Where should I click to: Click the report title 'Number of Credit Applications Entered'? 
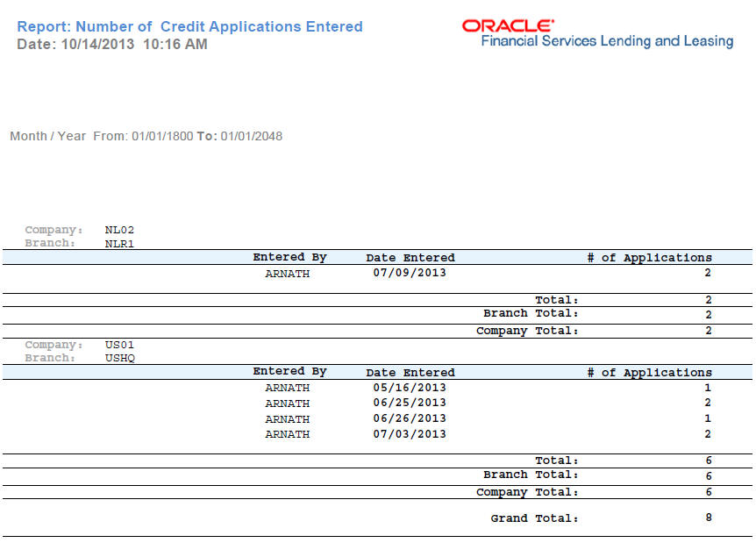tap(219, 26)
